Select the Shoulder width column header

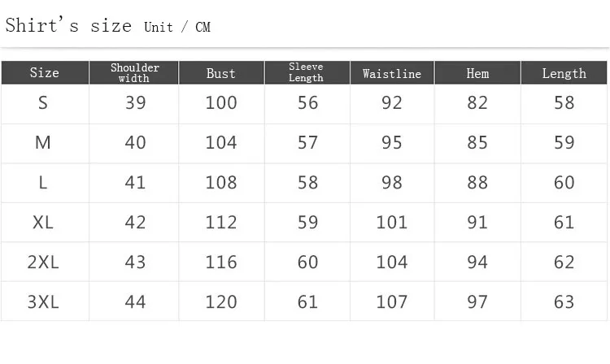[134, 72]
